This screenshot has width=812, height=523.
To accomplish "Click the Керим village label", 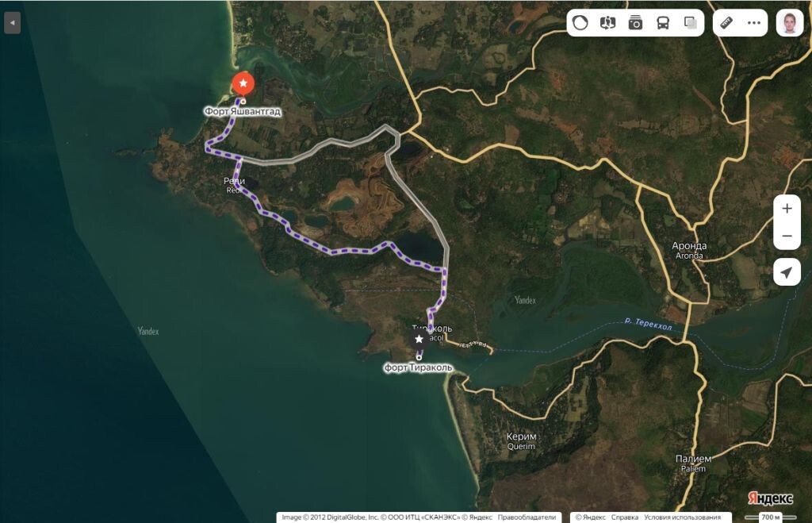I will point(521,436).
